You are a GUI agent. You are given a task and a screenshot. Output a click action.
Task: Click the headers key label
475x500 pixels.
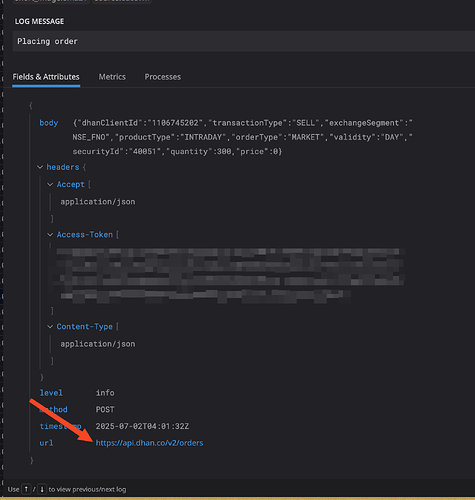(x=63, y=167)
